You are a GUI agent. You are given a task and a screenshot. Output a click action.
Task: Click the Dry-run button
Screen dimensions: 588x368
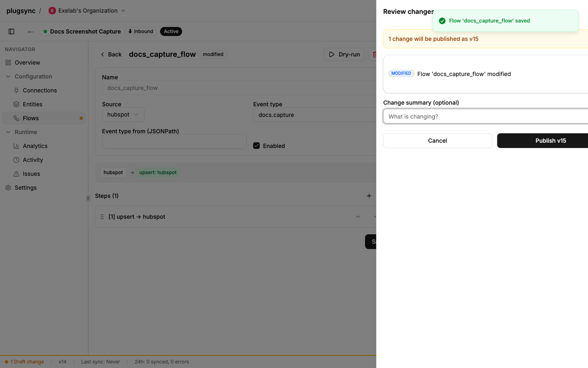pyautogui.click(x=344, y=54)
